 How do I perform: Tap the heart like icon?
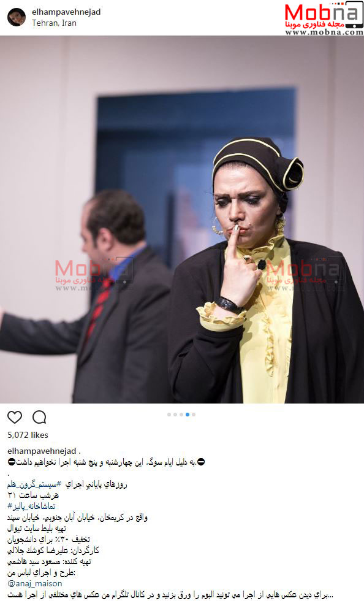click(15, 417)
